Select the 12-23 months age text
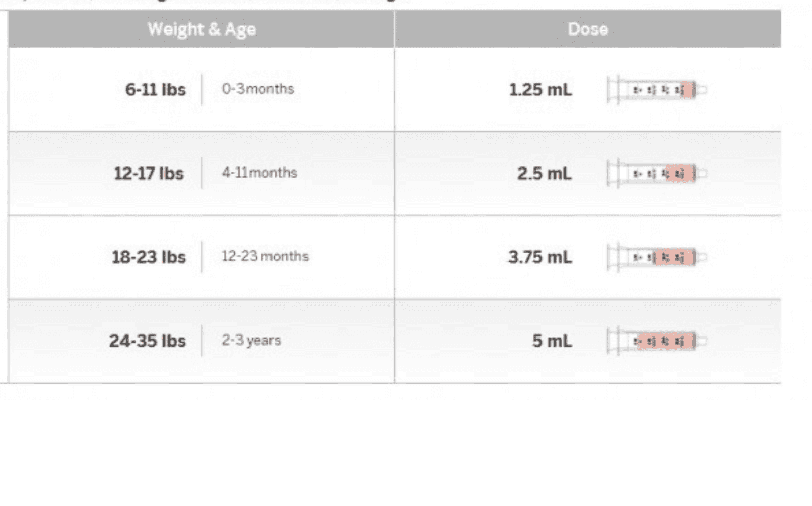 265,256
